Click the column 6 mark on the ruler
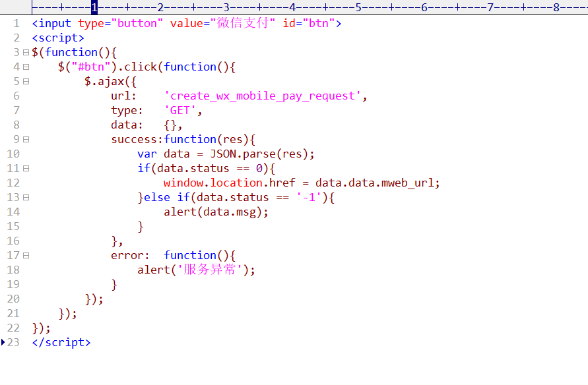This screenshot has height=385, width=588. point(424,7)
